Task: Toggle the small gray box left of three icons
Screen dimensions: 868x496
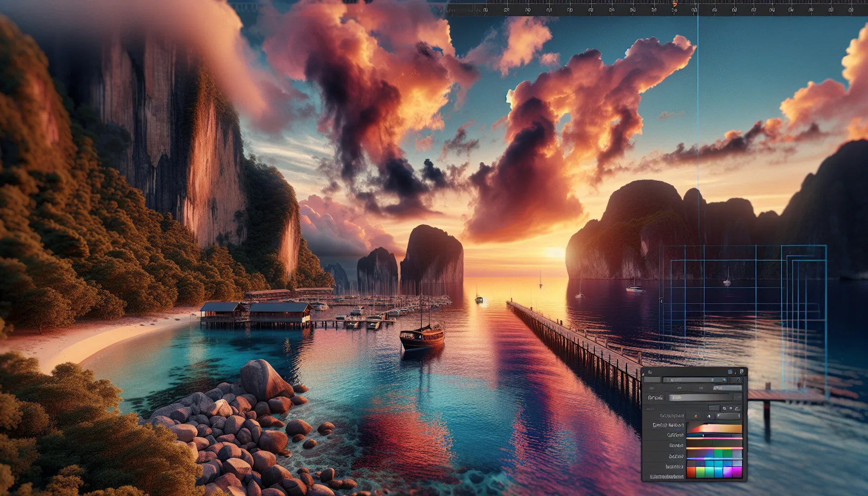Action: point(714,408)
